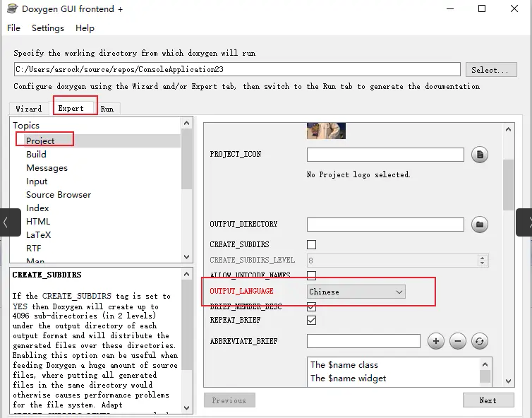532x418 pixels.
Task: Click the Topics list scroll down arrow
Action: click(186, 257)
